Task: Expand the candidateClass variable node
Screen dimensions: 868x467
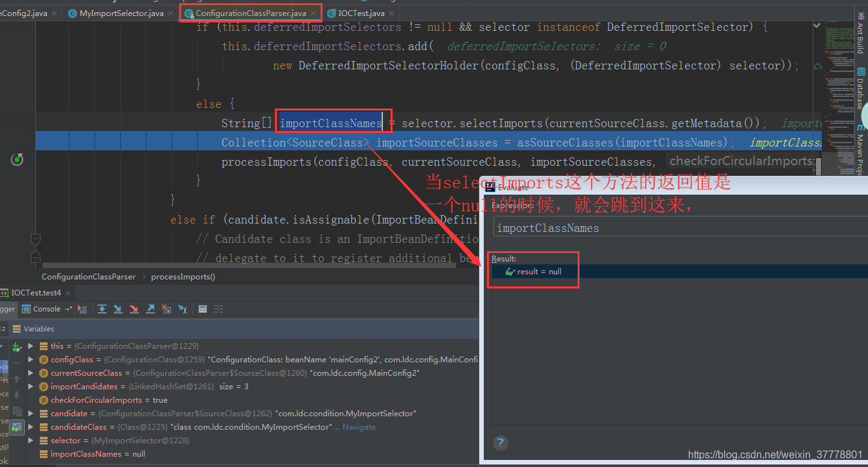Action: [x=30, y=427]
